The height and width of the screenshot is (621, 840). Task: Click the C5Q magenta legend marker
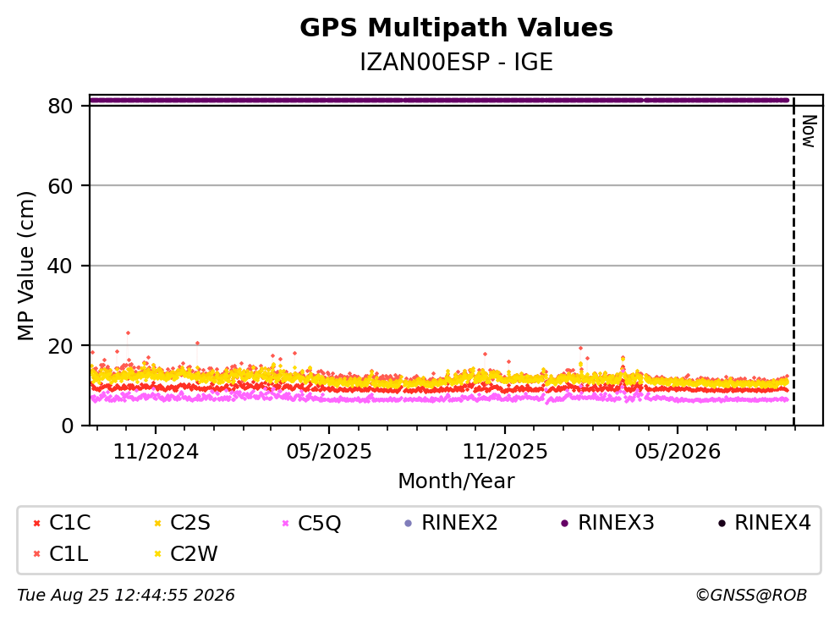[x=285, y=524]
